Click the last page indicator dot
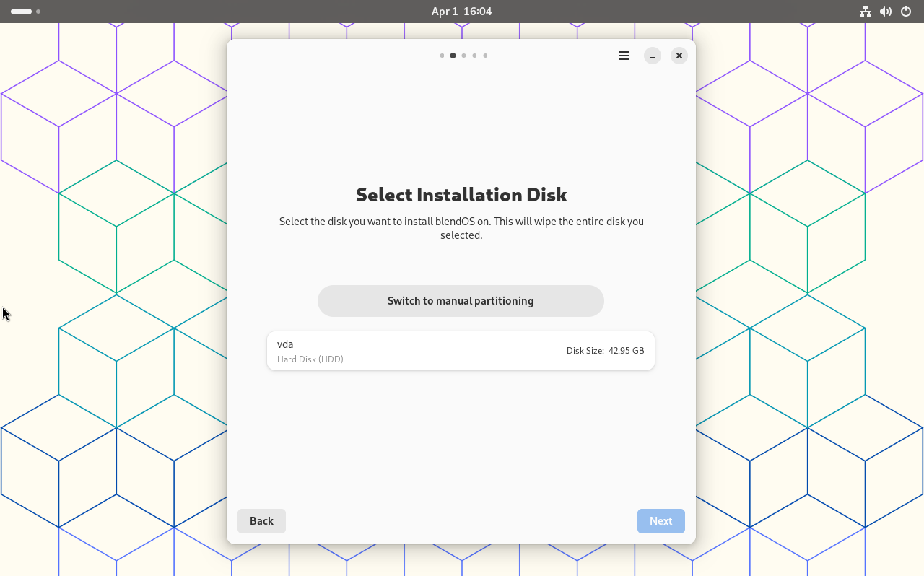 click(x=485, y=56)
